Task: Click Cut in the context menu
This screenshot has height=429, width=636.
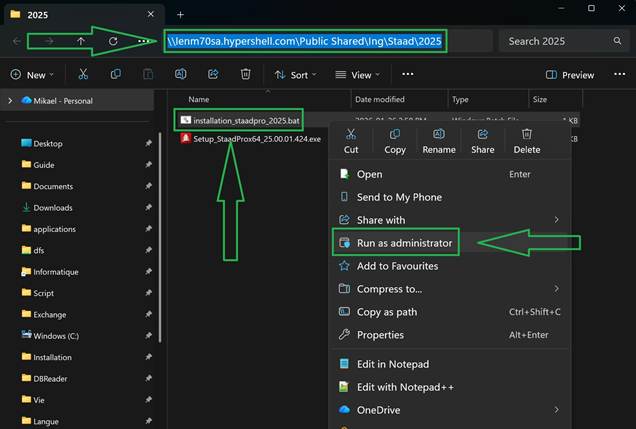Action: coord(351,142)
